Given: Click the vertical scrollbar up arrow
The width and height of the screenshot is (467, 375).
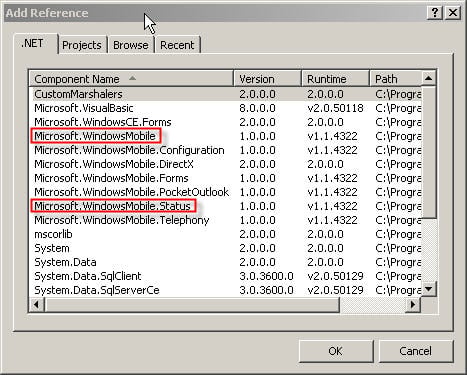Looking at the screenshot, I should click(x=428, y=79).
